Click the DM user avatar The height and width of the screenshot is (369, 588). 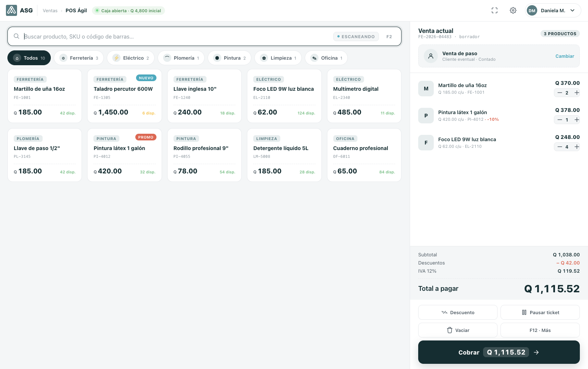(x=532, y=10)
